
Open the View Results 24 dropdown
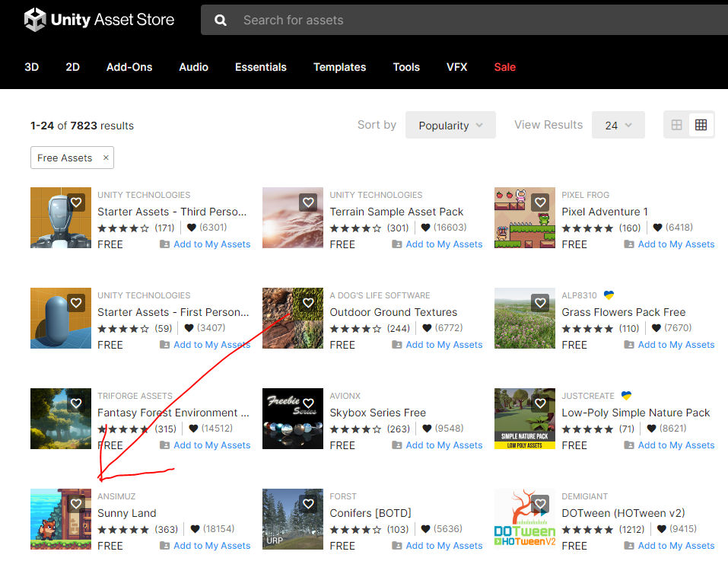[x=618, y=125]
